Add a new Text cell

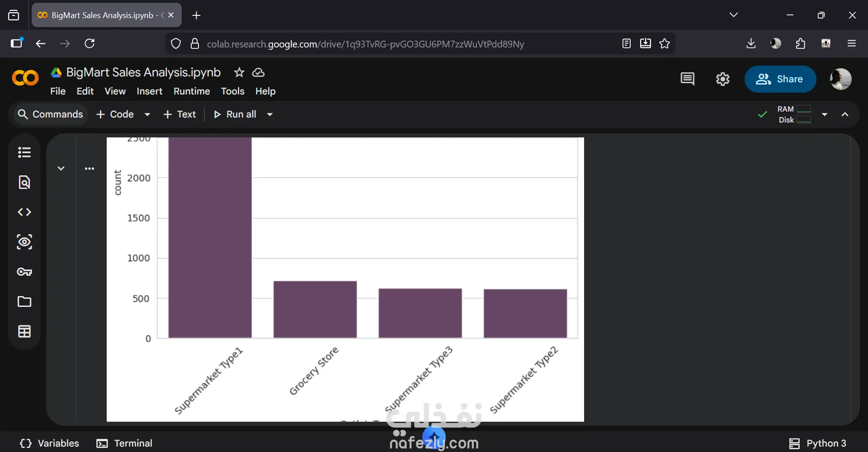tap(179, 114)
